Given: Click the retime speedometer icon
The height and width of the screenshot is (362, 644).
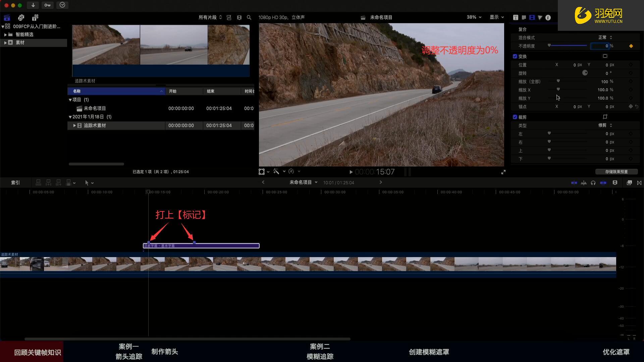Looking at the screenshot, I should pyautogui.click(x=291, y=171).
